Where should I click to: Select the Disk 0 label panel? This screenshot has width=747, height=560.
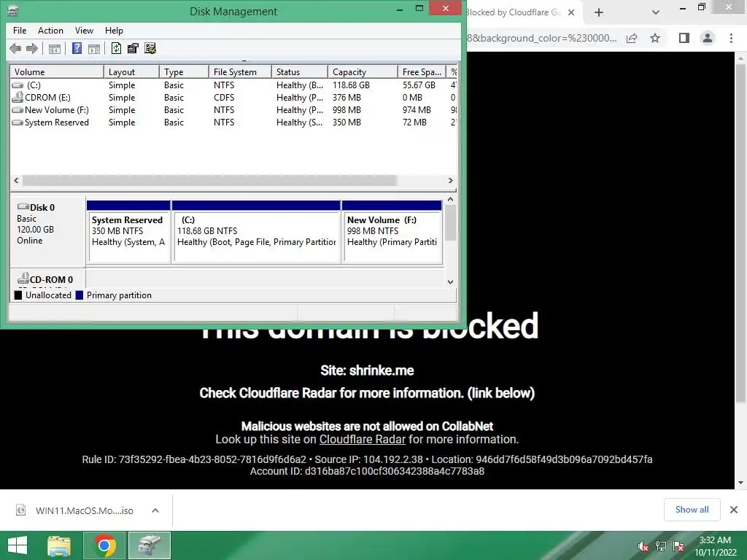(x=47, y=232)
